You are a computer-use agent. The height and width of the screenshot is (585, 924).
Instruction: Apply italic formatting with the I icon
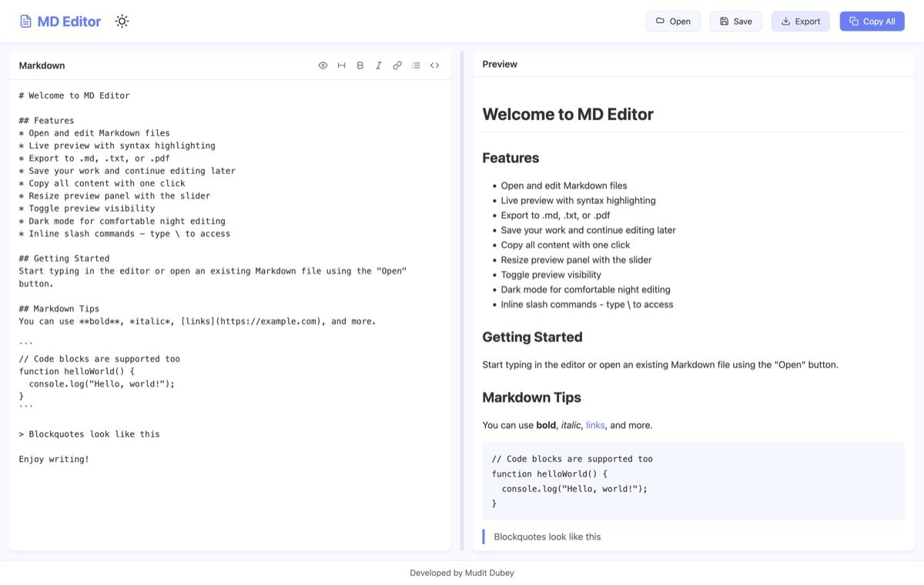379,65
